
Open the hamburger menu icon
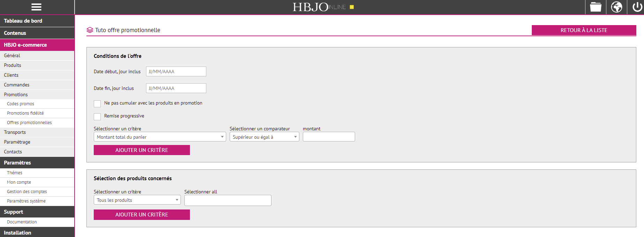tap(36, 7)
